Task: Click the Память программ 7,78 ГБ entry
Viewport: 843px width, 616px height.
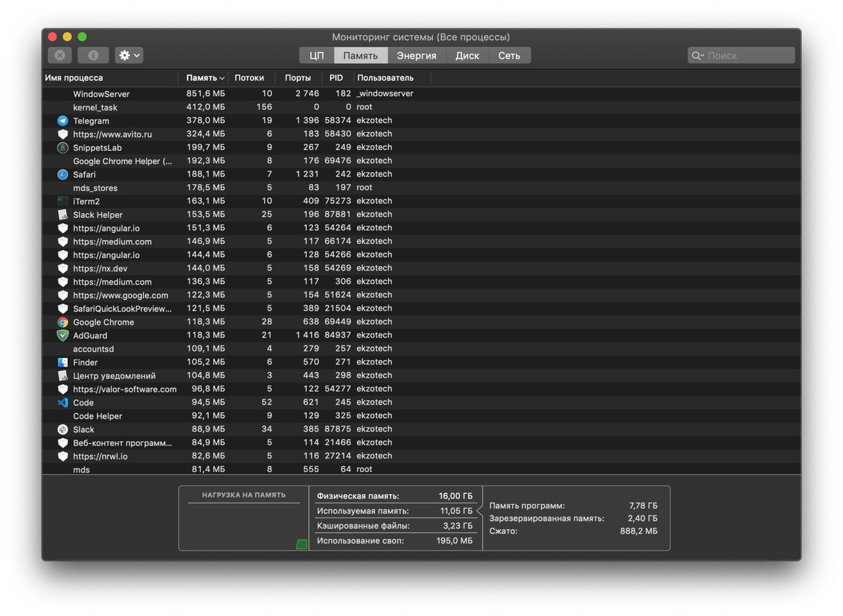Action: tap(573, 505)
